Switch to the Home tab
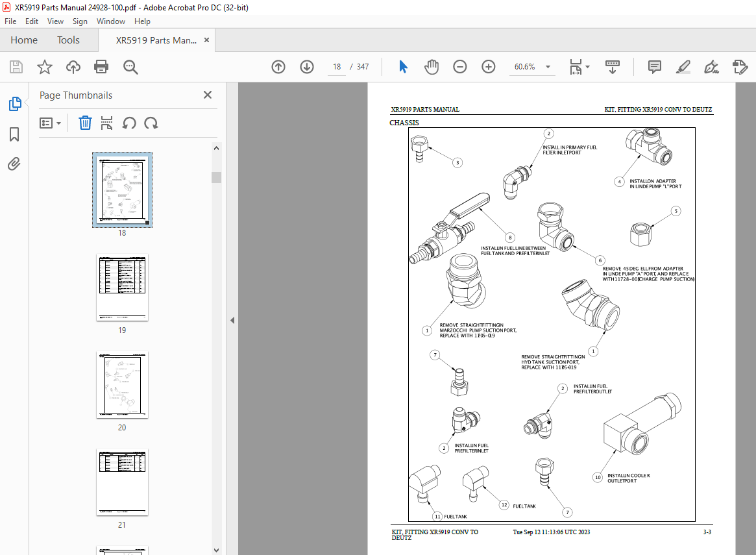 (24, 40)
